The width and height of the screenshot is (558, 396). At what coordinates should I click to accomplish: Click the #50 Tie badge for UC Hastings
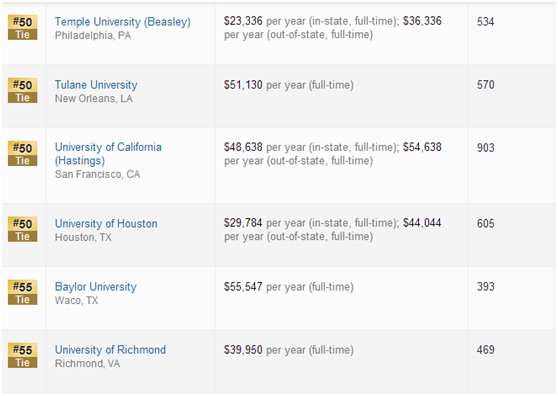tap(22, 153)
